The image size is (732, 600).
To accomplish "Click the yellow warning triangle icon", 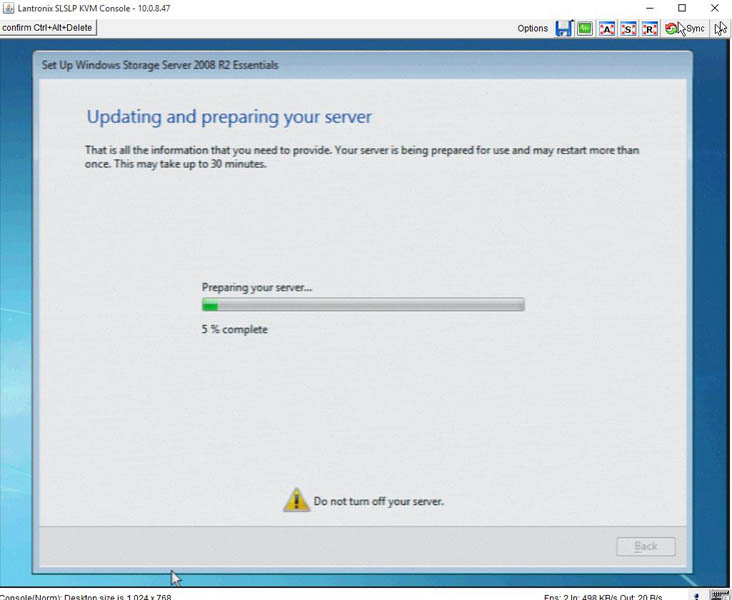I will tap(296, 500).
